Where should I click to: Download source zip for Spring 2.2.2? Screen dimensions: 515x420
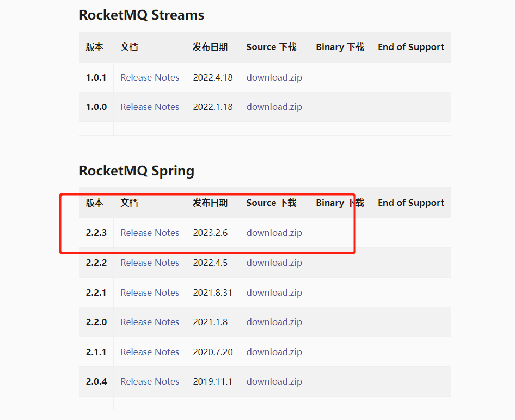click(x=274, y=263)
